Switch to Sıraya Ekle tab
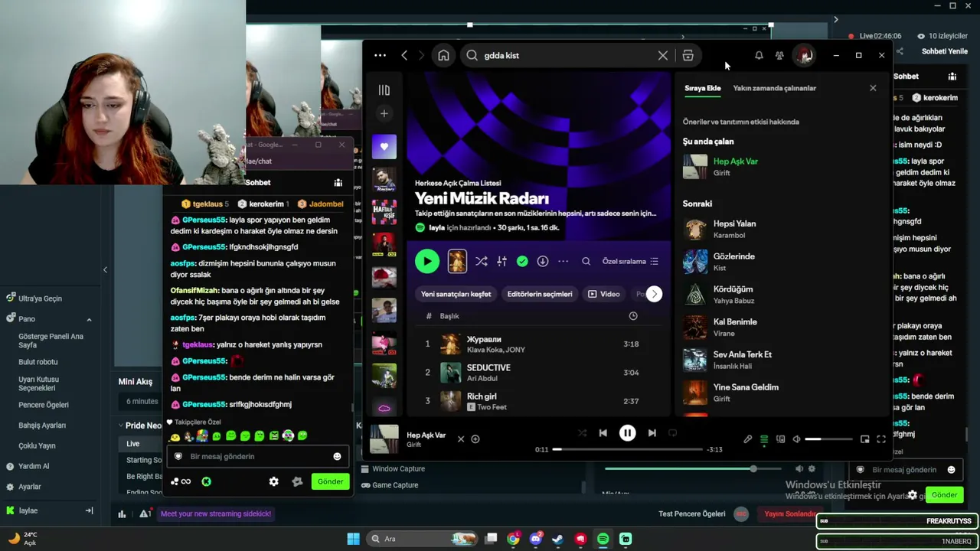980x551 pixels. 702,88
